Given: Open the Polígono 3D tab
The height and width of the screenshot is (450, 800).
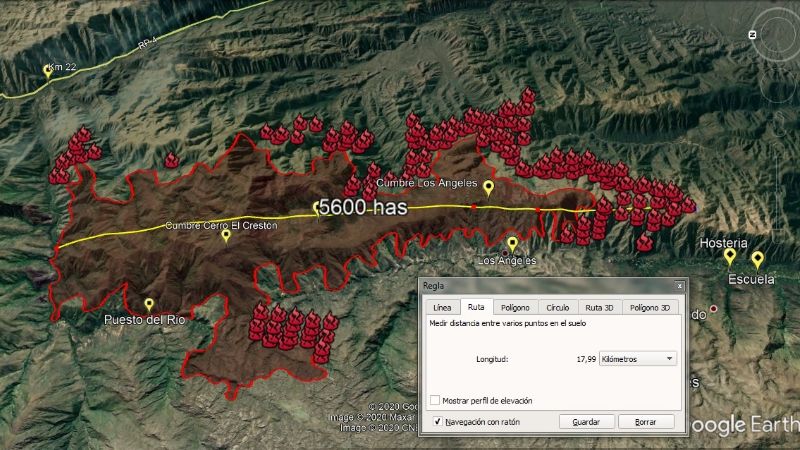Looking at the screenshot, I should [652, 308].
